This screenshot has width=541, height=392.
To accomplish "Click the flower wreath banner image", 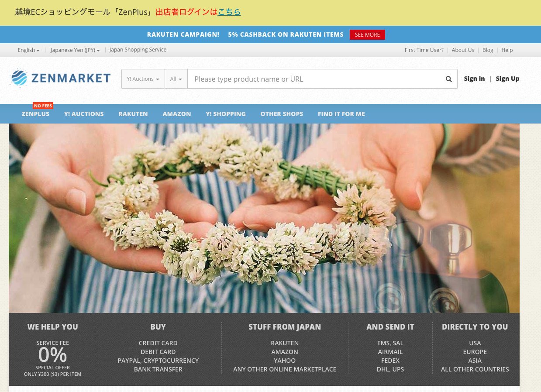I will click(x=264, y=218).
